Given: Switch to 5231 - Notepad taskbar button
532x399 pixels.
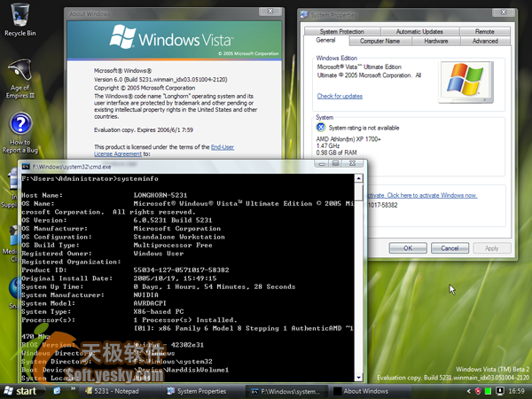Looking at the screenshot, I should point(119,391).
